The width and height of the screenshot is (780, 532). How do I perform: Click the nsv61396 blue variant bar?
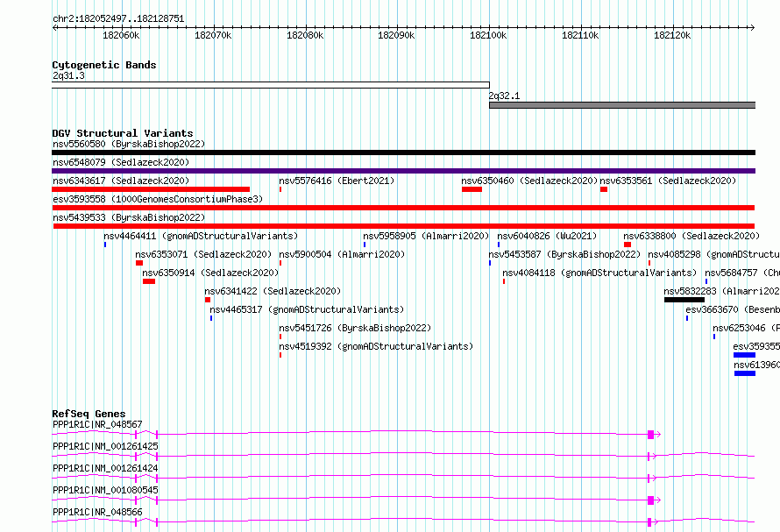[745, 373]
